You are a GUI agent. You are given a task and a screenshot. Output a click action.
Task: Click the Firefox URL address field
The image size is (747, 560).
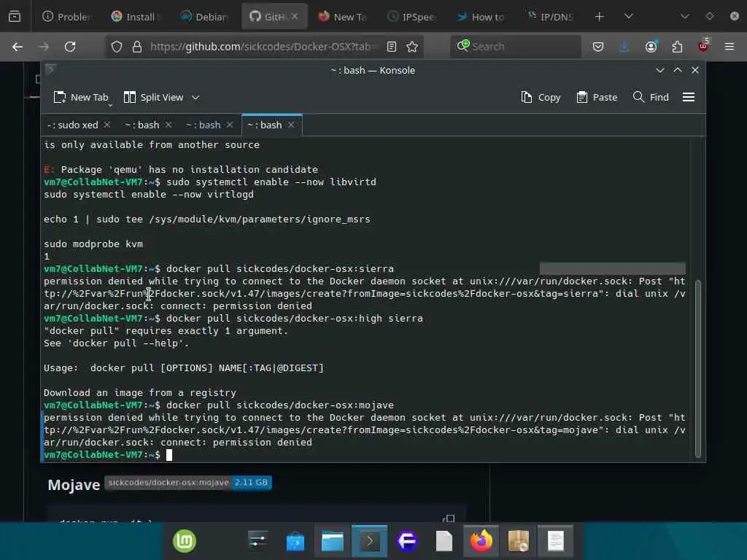(x=264, y=47)
